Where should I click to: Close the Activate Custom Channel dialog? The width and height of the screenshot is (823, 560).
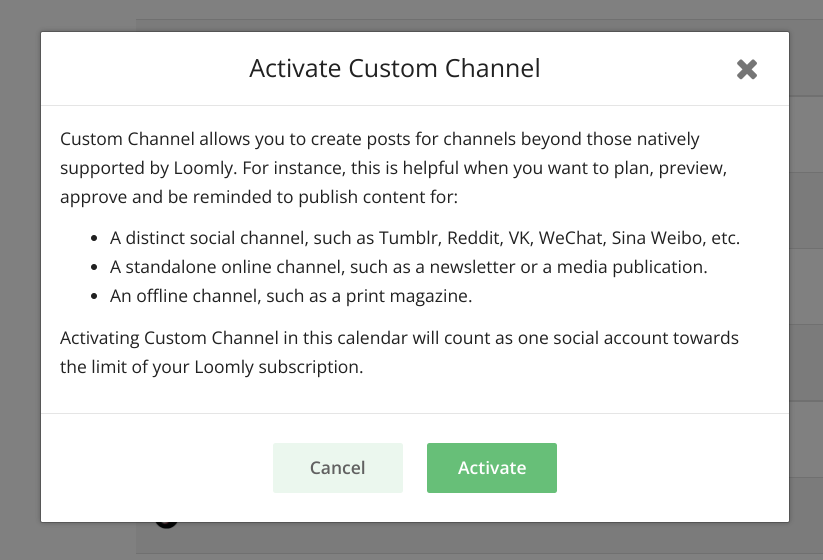pos(746,69)
